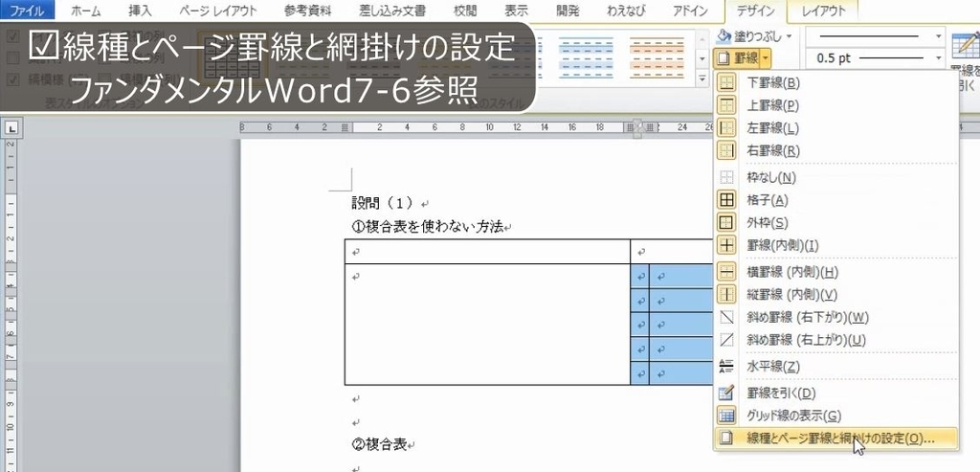This screenshot has width=980, height=472.
Task: Click the large empty left table cell
Action: (x=487, y=325)
